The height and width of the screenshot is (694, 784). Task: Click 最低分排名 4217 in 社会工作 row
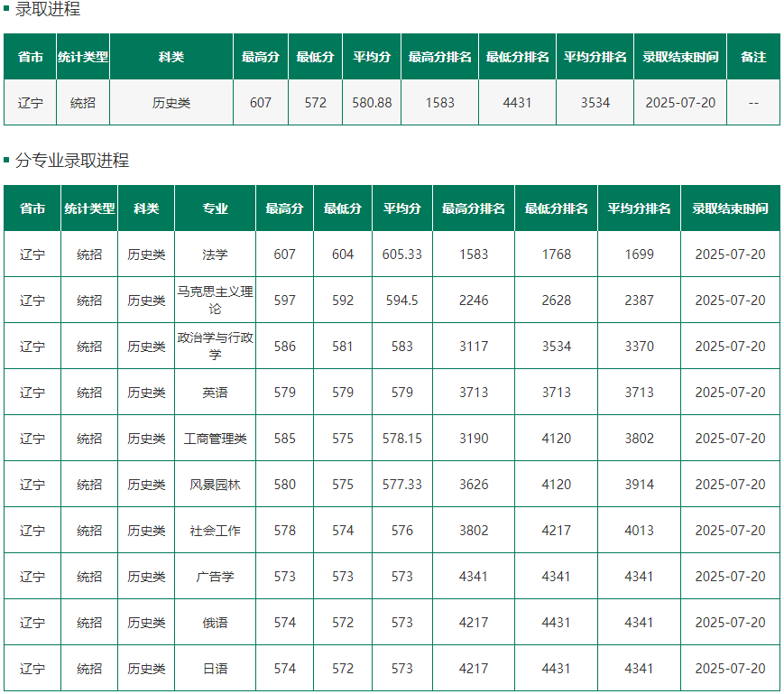click(556, 531)
